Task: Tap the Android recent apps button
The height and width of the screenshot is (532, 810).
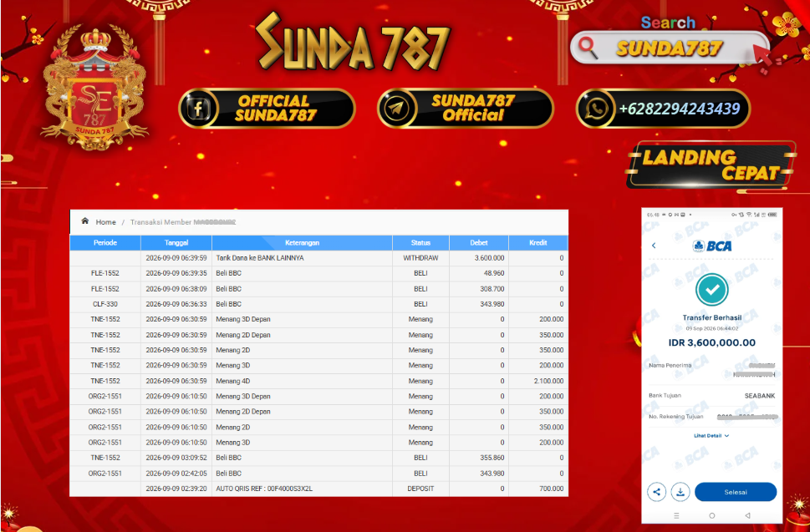Action: [676, 515]
